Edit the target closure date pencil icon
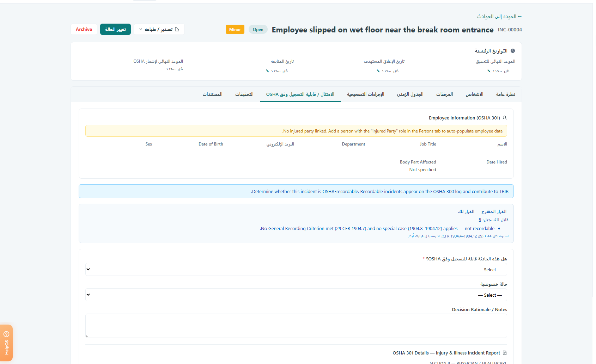Viewport: 596px width, 364px height. pos(378,71)
